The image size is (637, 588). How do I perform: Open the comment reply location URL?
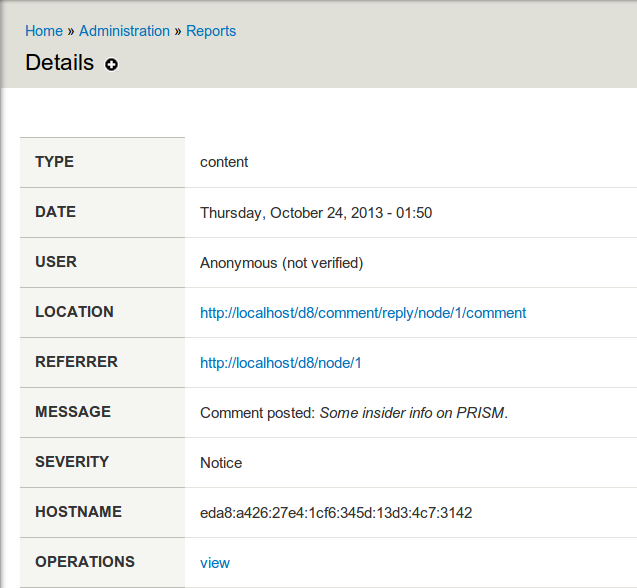[x=363, y=313]
